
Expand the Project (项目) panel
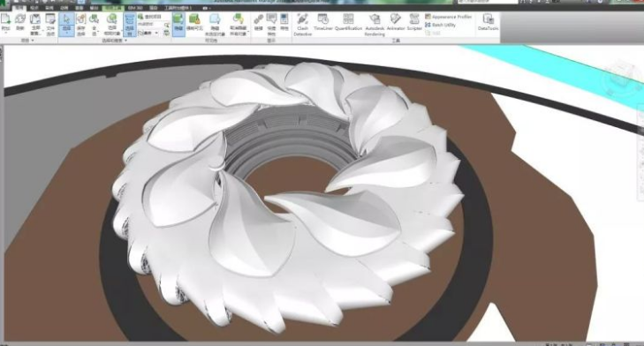27,41
